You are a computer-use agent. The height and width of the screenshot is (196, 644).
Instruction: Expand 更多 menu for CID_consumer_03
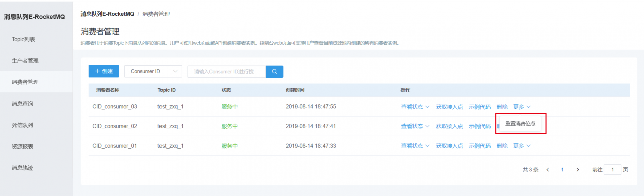(x=522, y=107)
